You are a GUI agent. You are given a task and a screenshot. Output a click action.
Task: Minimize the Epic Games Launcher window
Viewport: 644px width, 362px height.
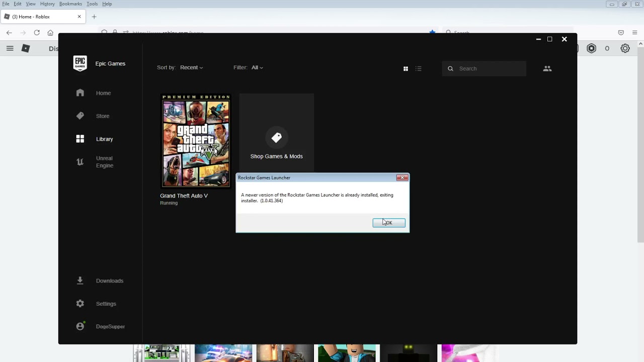click(538, 39)
